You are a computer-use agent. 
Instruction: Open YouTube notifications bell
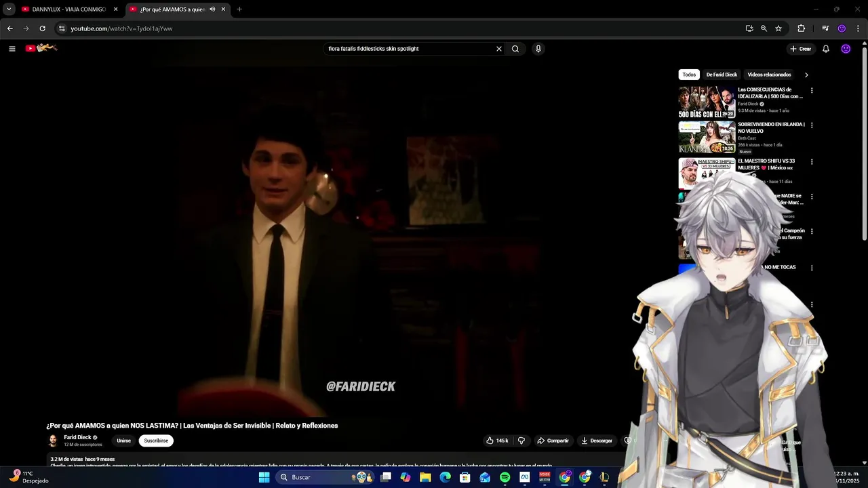[x=826, y=49]
